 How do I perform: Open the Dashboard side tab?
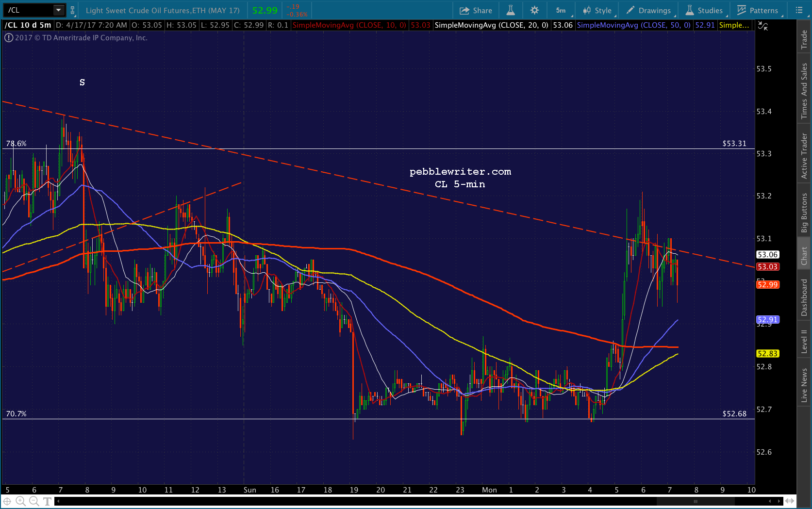pos(804,297)
